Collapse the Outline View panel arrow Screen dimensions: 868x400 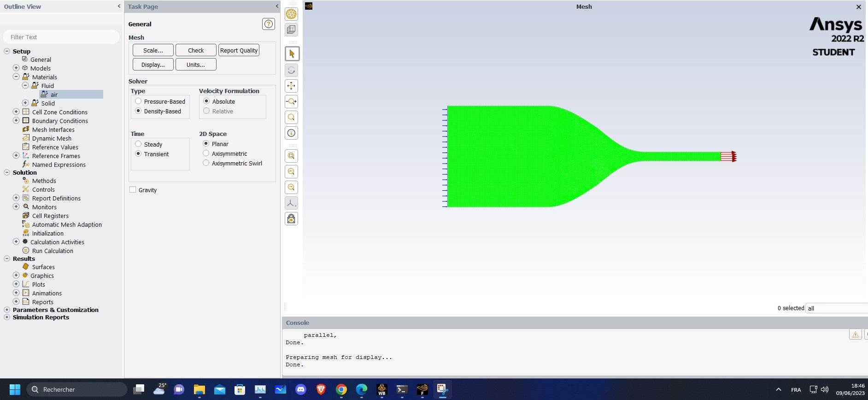coord(119,6)
